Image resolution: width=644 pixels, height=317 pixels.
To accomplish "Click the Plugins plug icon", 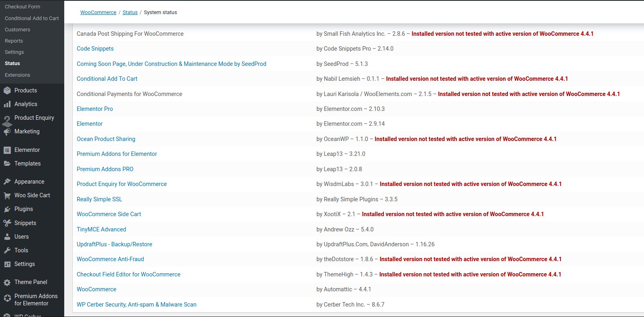I will point(7,209).
